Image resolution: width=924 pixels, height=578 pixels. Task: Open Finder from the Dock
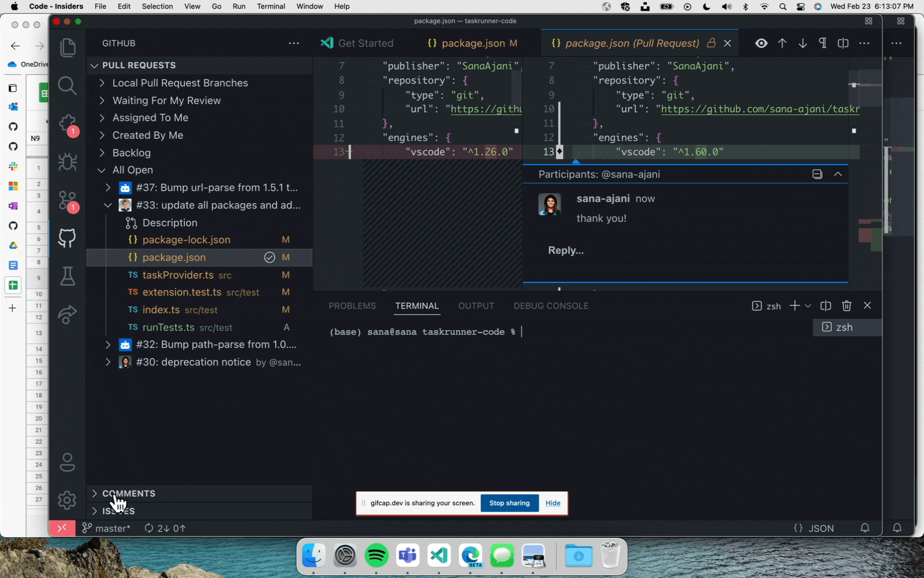[314, 556]
